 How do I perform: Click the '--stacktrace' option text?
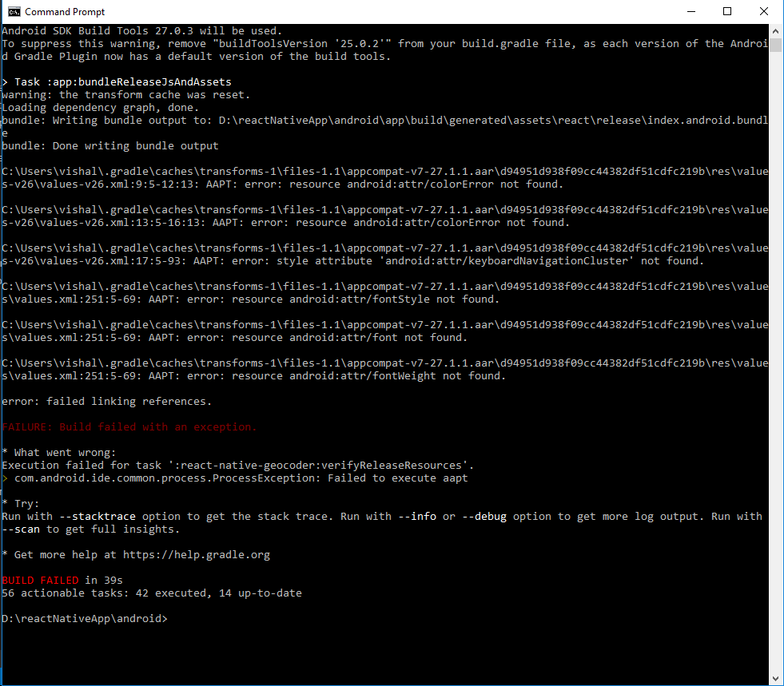click(x=98, y=516)
